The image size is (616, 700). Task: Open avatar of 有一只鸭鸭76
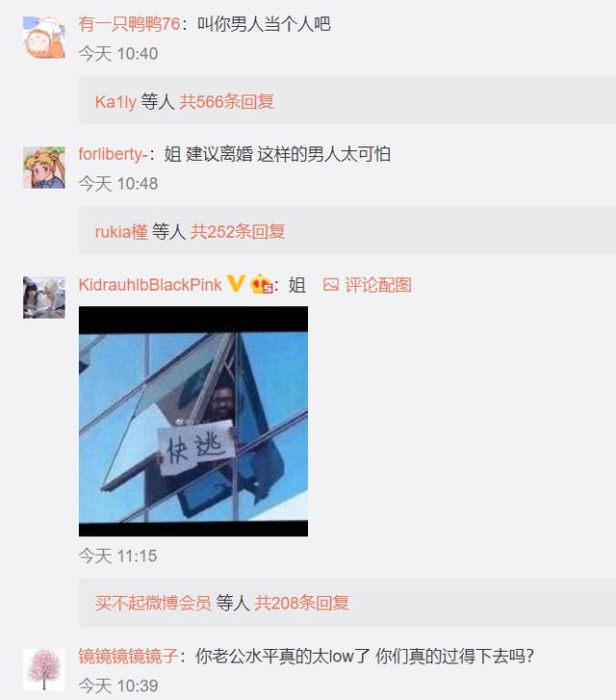click(x=44, y=38)
